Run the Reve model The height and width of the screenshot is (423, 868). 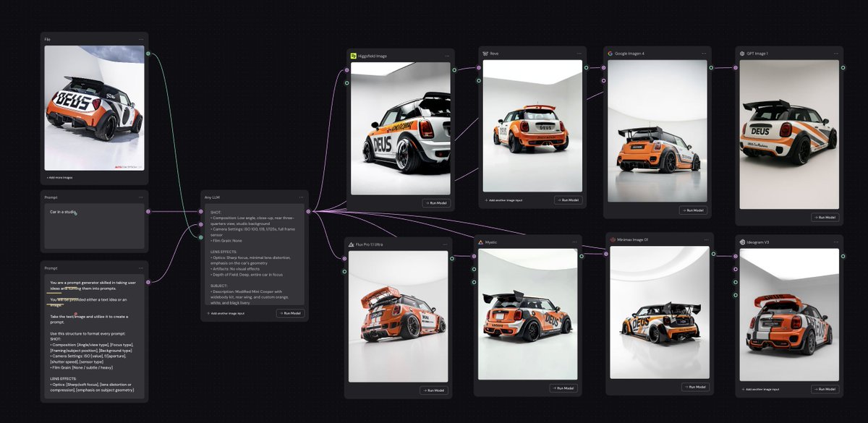[x=568, y=200]
